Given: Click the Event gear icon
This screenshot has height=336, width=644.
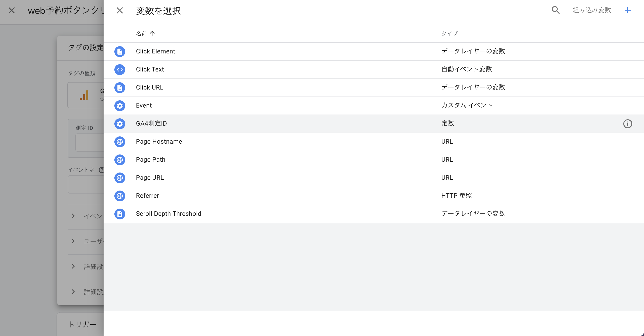Looking at the screenshot, I should (x=120, y=106).
